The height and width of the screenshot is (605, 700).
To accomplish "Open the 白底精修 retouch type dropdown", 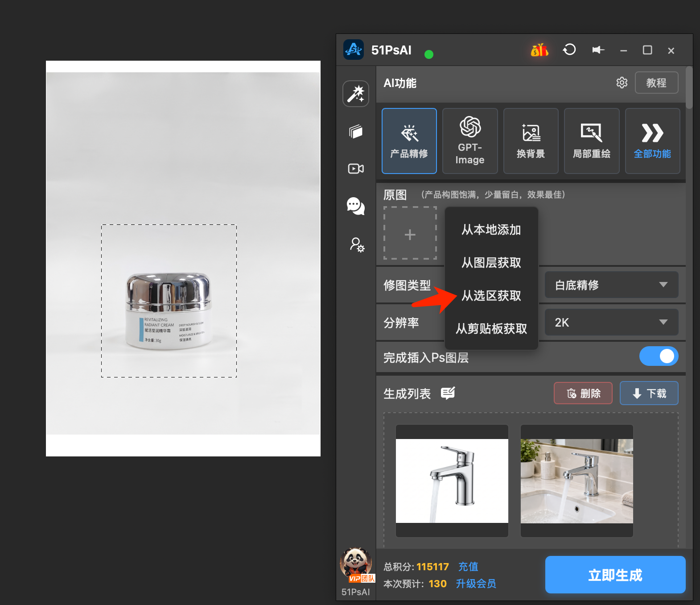I will (x=611, y=285).
